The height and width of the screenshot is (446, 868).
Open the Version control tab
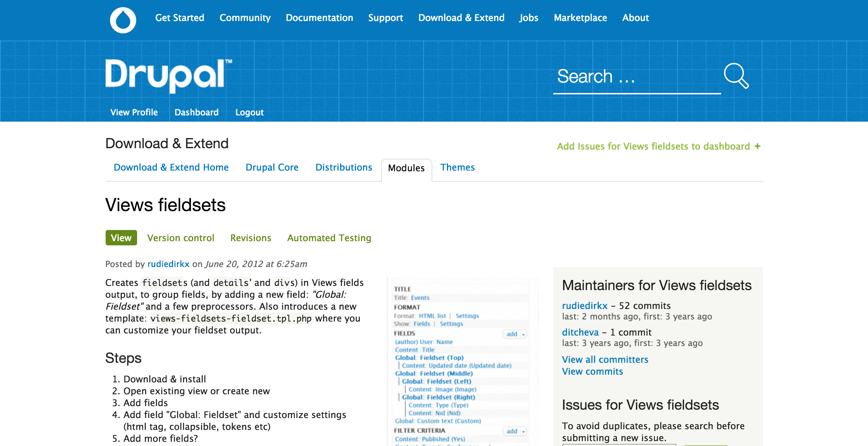coord(180,238)
